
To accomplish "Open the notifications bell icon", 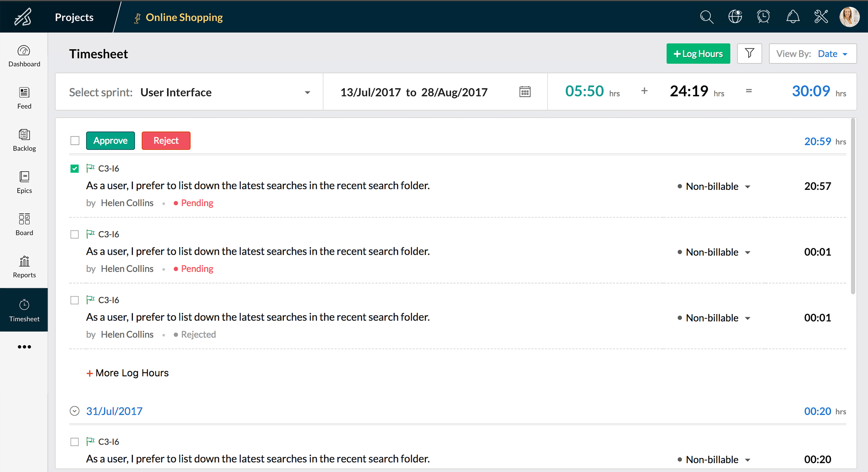I will pyautogui.click(x=793, y=17).
